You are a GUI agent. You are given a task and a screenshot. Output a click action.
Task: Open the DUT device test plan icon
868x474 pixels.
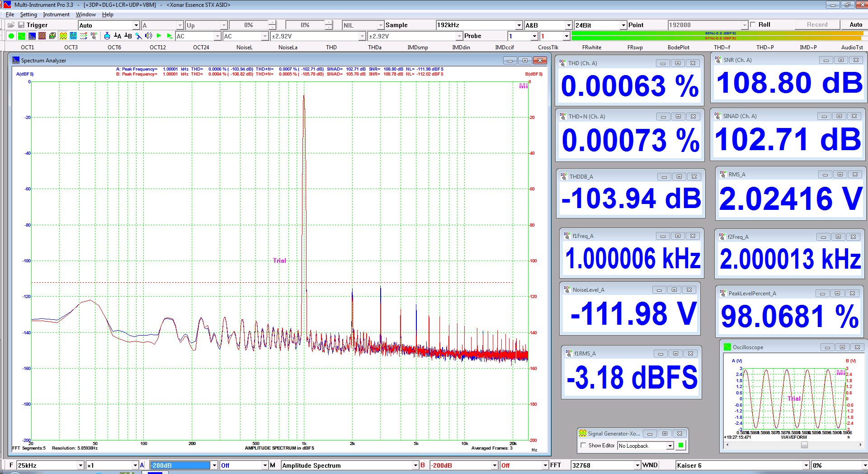tap(73, 36)
